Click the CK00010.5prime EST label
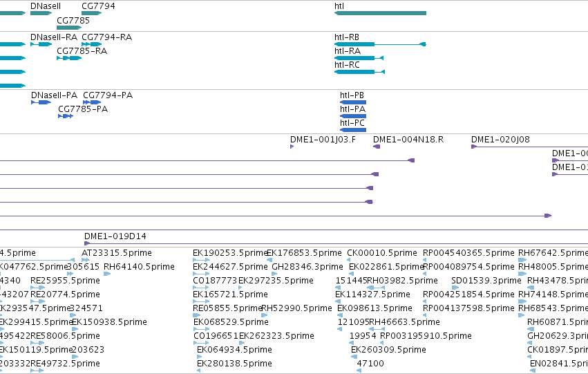Viewport: 588px width, 374px height. click(381, 253)
